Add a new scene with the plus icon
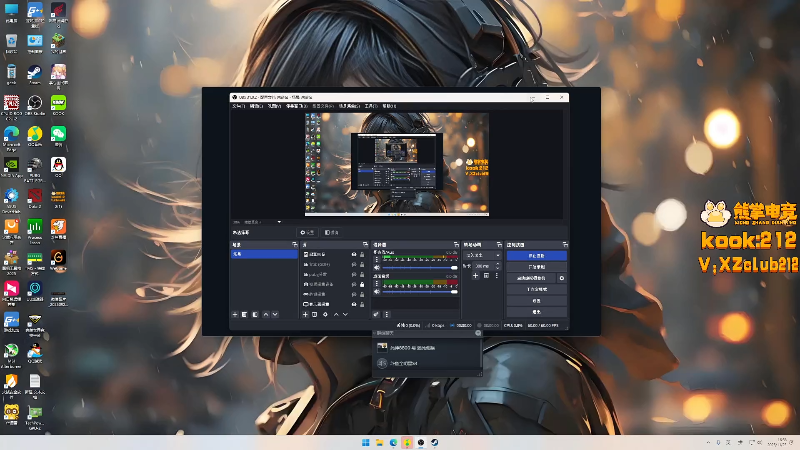Screen dimensions: 800x450 (x=235, y=315)
